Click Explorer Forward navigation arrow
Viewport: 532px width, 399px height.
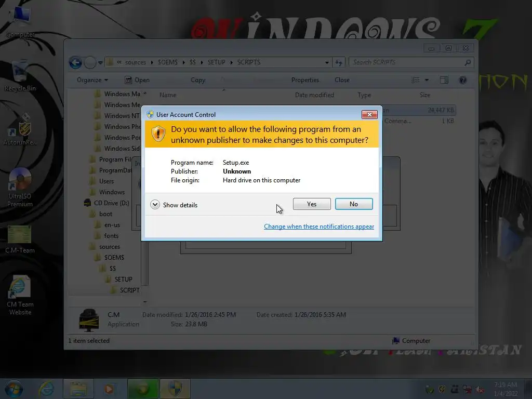pyautogui.click(x=90, y=62)
